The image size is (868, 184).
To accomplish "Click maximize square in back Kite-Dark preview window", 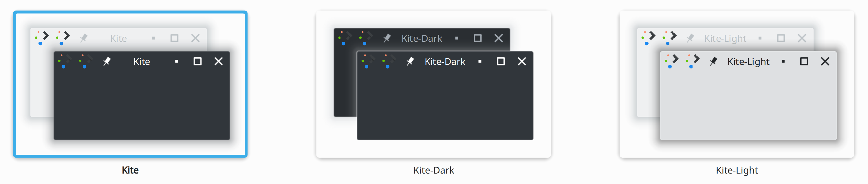I will pos(477,38).
